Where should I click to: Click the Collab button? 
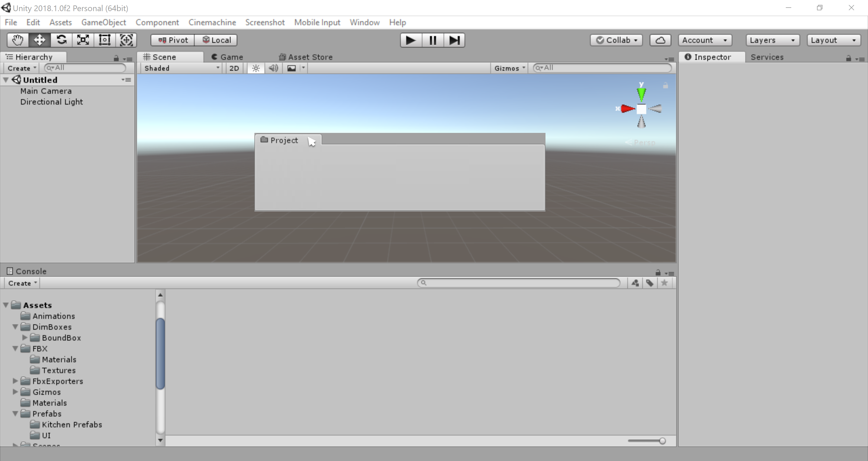point(616,40)
